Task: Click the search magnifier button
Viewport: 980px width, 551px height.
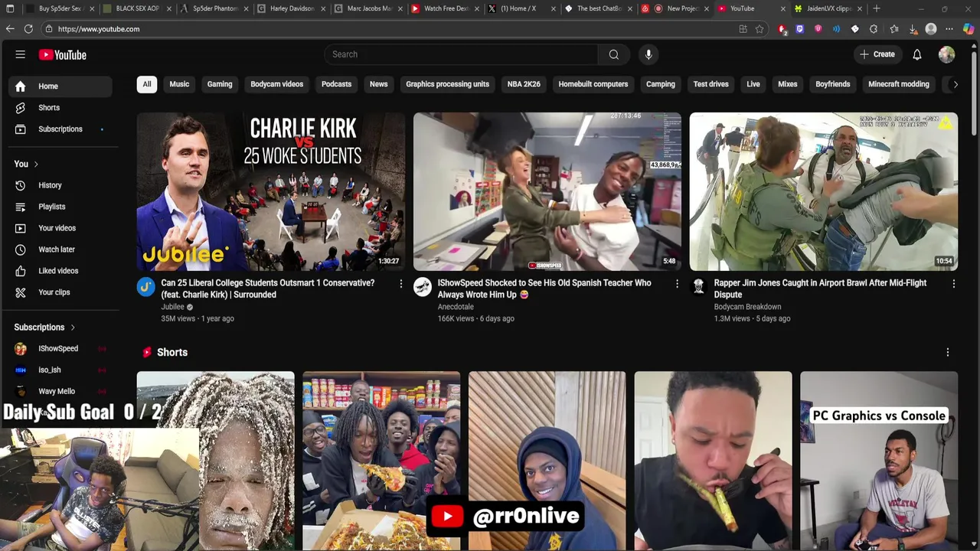Action: tap(613, 54)
